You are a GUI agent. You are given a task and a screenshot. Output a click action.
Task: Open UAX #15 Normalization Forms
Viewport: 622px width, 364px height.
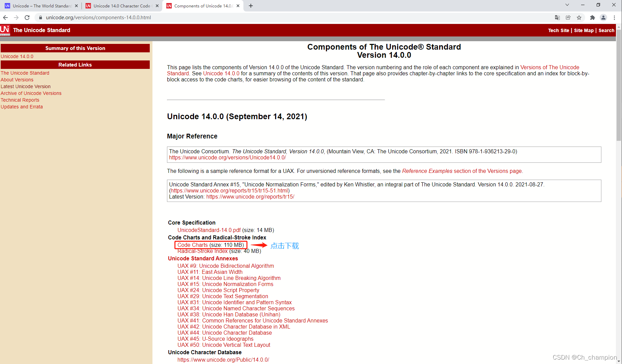click(225, 284)
